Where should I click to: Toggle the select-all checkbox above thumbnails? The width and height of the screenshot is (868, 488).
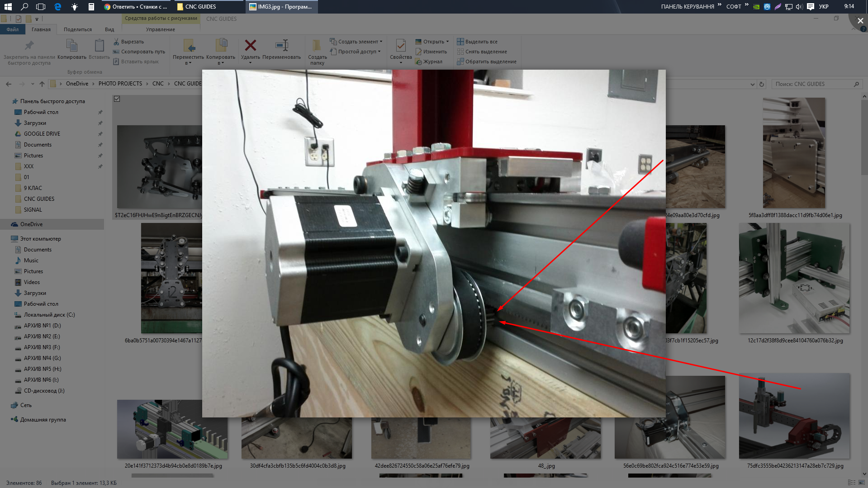117,99
